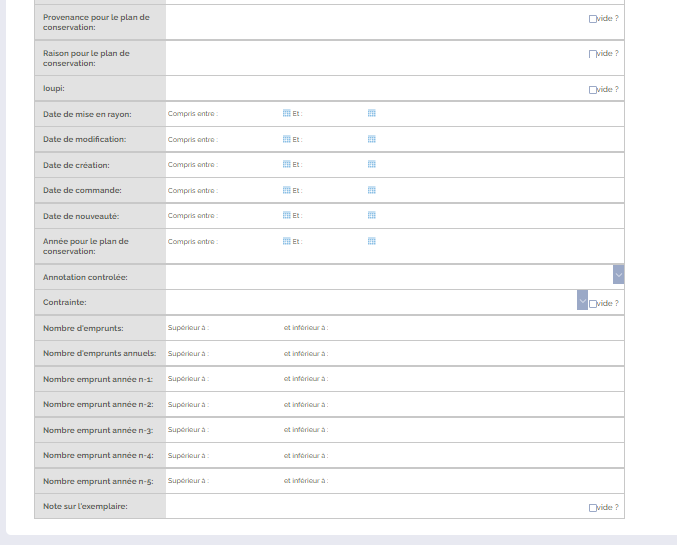Click 'et inférieur à' field for Nombre d'emprunts annuels
This screenshot has width=677, height=545.
(365, 353)
